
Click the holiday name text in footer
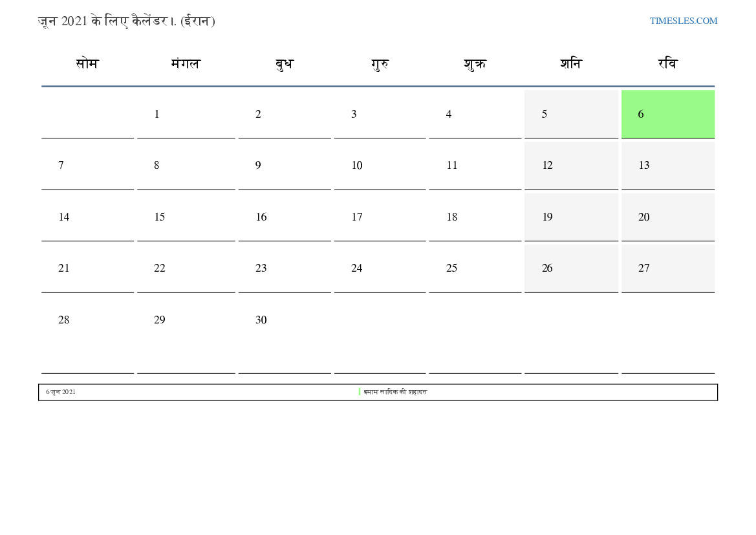[x=395, y=392]
